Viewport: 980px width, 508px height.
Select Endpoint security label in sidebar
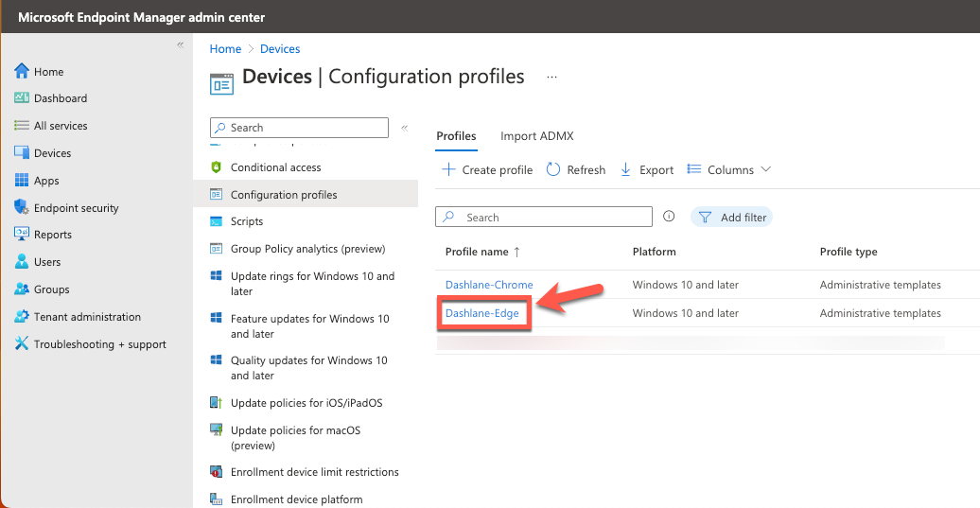click(77, 208)
